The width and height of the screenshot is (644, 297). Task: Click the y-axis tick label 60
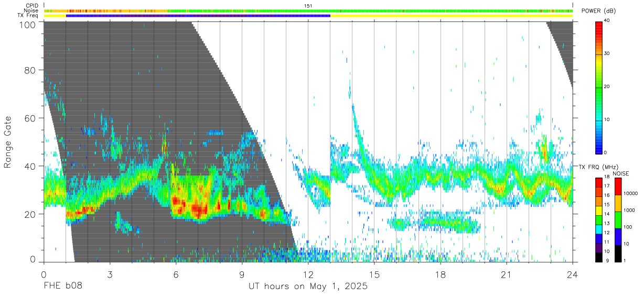30,118
